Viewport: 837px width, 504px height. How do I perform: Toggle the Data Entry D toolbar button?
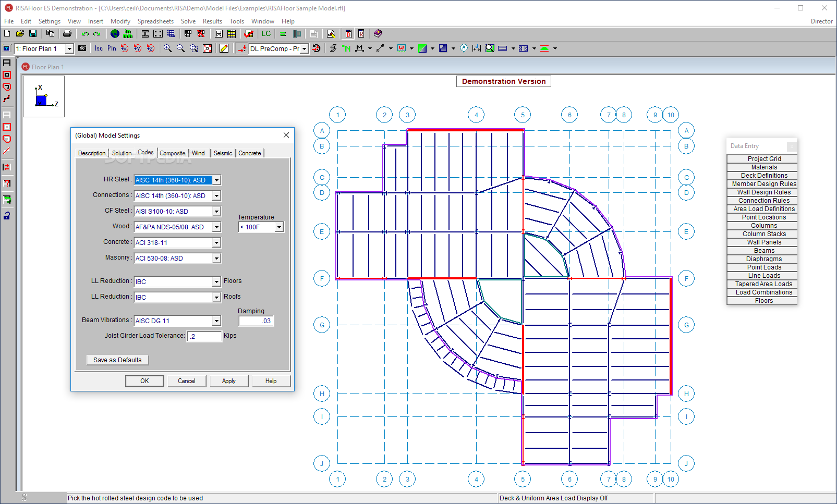pyautogui.click(x=348, y=33)
